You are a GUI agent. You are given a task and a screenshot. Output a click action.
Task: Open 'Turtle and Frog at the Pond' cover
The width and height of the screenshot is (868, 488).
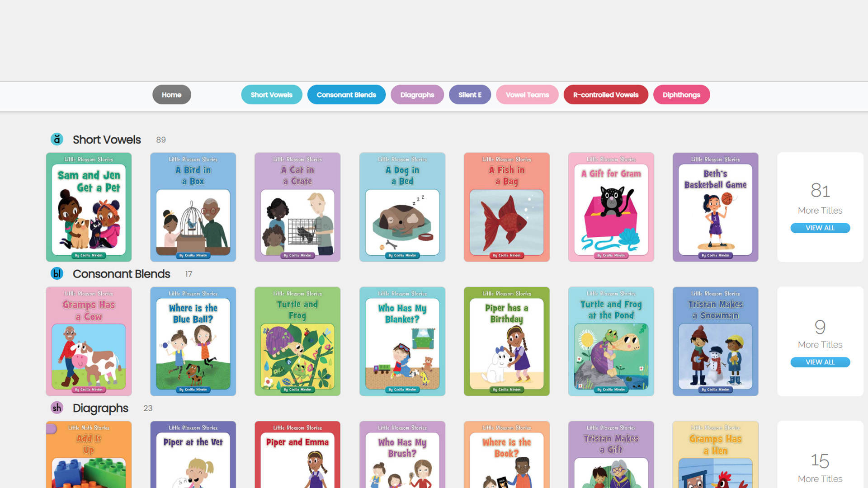coord(611,341)
